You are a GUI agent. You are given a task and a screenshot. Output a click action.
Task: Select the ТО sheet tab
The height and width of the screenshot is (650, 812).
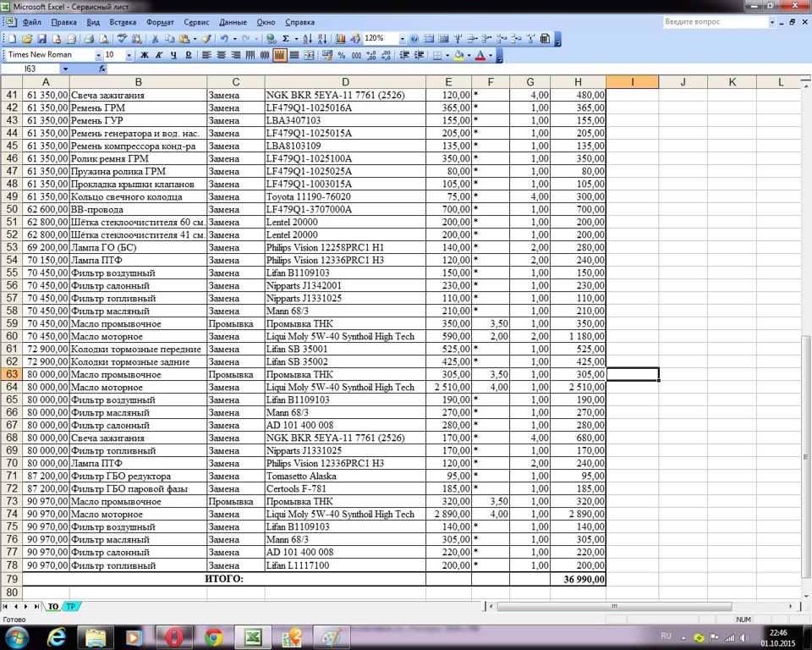53,606
